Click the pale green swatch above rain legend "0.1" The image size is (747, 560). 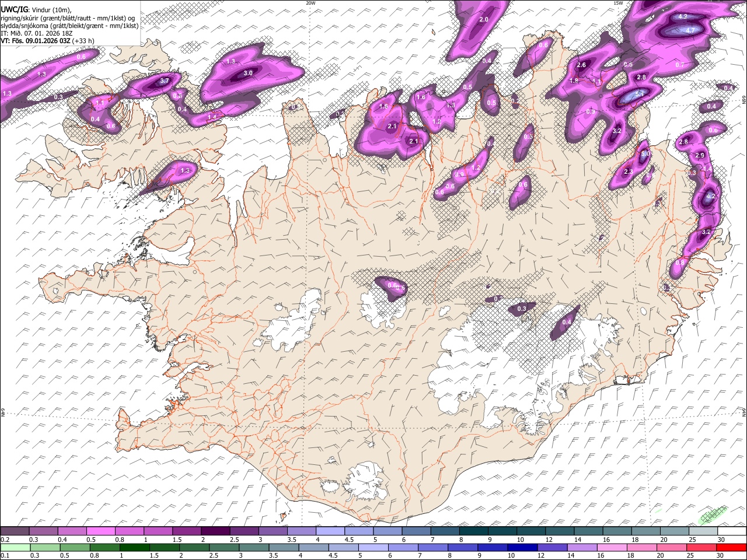tap(15, 548)
